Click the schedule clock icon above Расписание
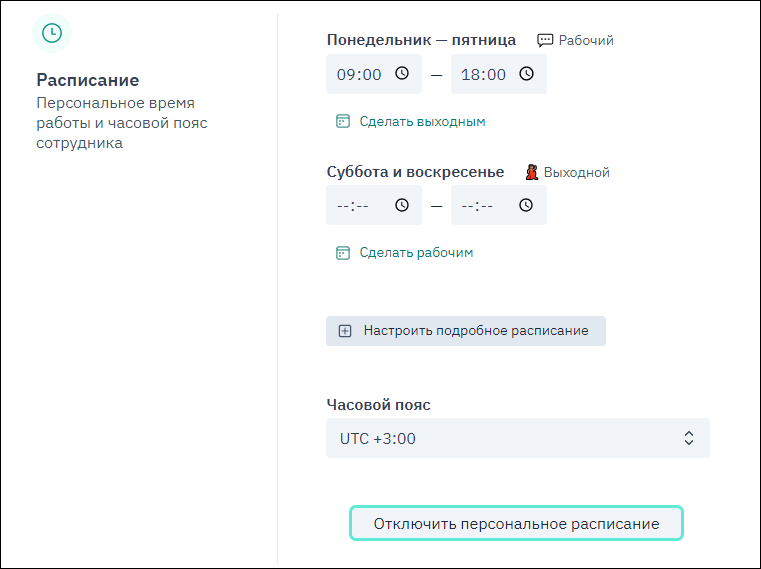The height and width of the screenshot is (569, 761). [52, 33]
